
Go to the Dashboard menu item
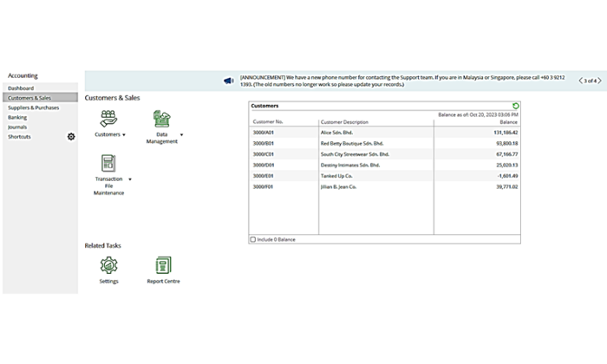coord(21,88)
